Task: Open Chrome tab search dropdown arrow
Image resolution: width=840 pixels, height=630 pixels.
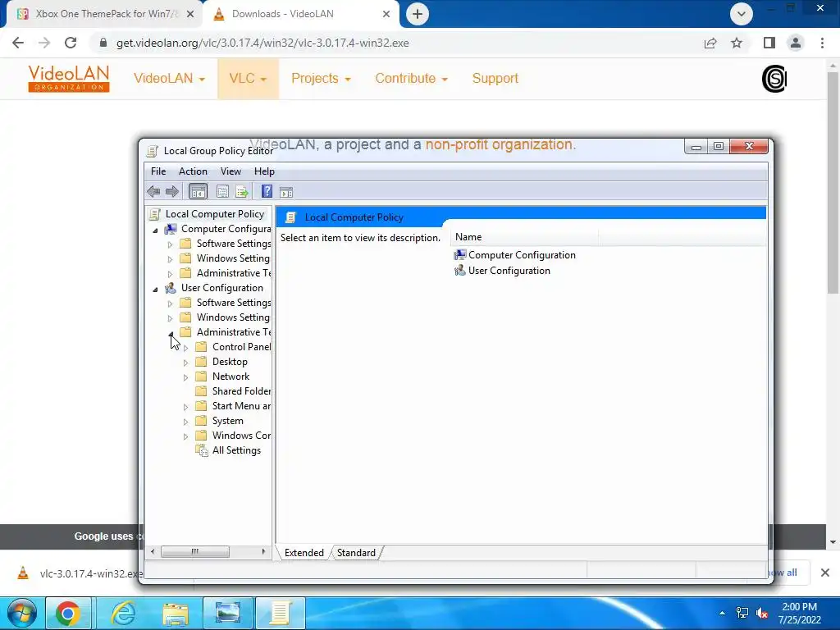Action: click(x=742, y=14)
